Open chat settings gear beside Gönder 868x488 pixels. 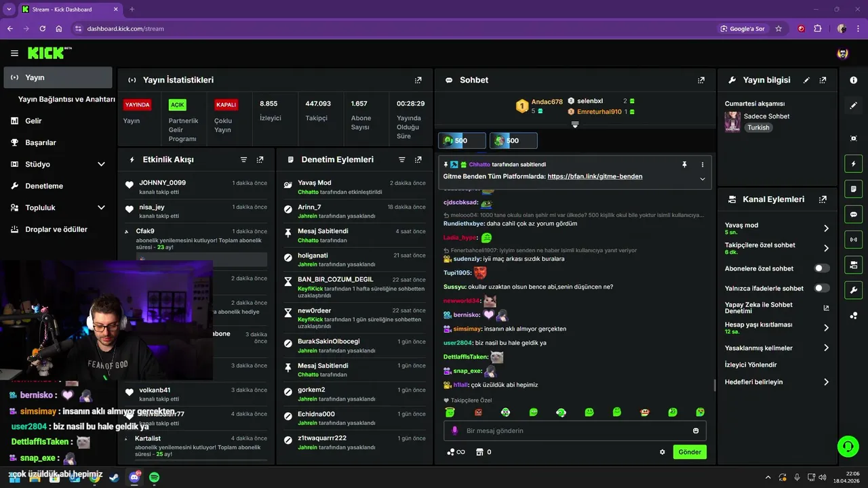click(663, 452)
